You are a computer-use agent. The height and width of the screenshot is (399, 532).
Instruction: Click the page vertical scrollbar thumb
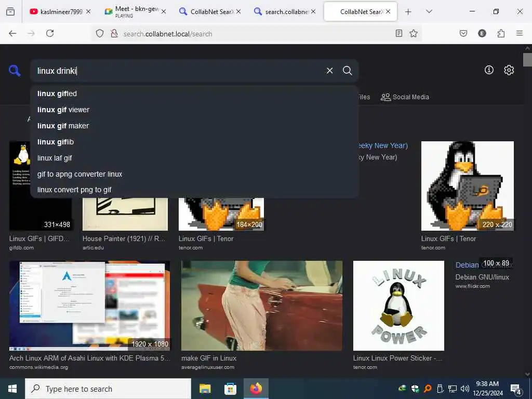pyautogui.click(x=527, y=60)
